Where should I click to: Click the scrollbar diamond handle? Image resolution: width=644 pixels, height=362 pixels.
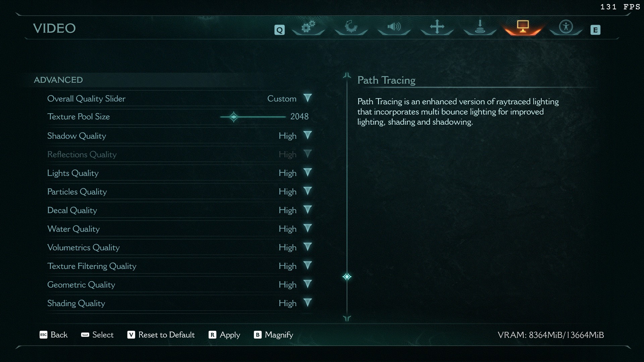(347, 277)
